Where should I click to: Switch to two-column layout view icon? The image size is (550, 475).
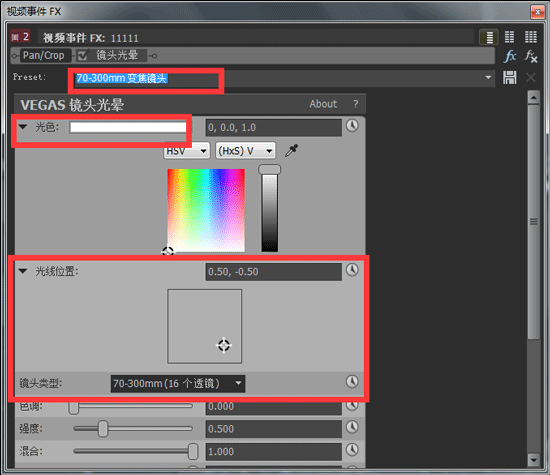click(509, 37)
